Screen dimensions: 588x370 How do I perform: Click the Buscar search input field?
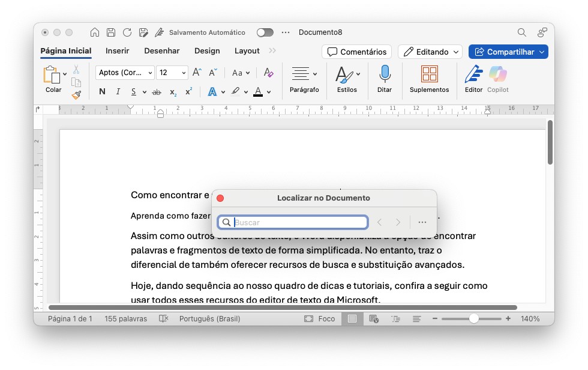tap(299, 222)
